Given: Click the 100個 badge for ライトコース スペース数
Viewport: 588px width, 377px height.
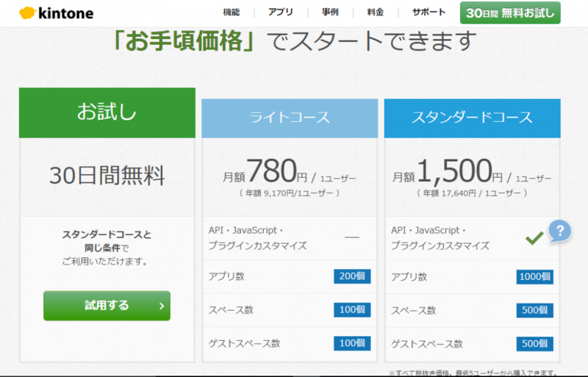Looking at the screenshot, I should pyautogui.click(x=352, y=309).
